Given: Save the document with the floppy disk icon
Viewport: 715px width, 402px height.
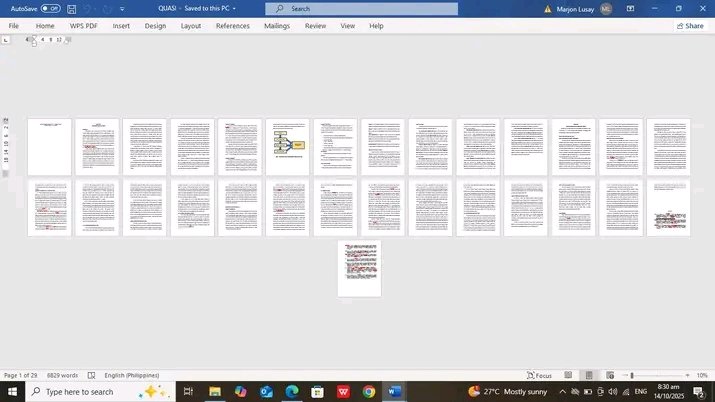Looking at the screenshot, I should [x=72, y=9].
